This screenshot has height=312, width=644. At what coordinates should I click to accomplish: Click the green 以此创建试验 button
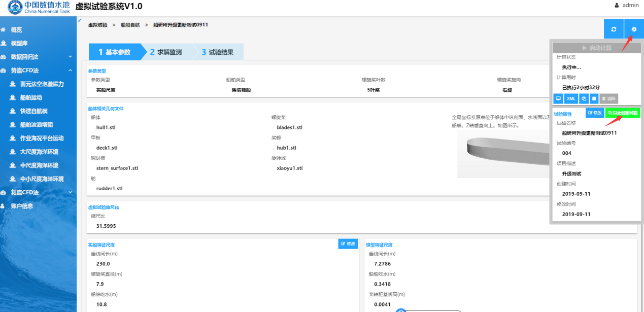point(623,113)
